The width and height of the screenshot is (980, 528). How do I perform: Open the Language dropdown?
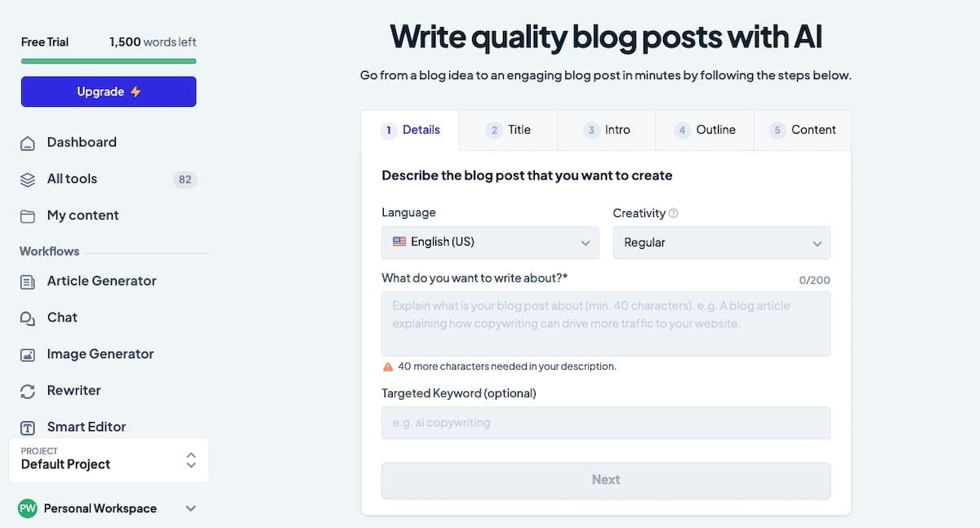point(490,242)
